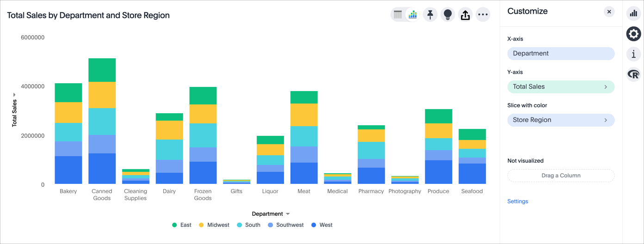Open the R analysis icon in sidebar

click(634, 74)
